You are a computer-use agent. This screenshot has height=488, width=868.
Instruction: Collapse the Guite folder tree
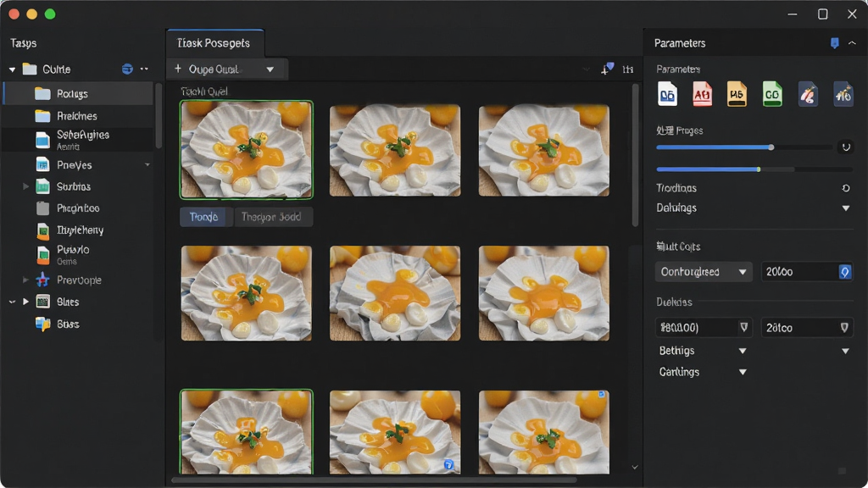[x=12, y=69]
